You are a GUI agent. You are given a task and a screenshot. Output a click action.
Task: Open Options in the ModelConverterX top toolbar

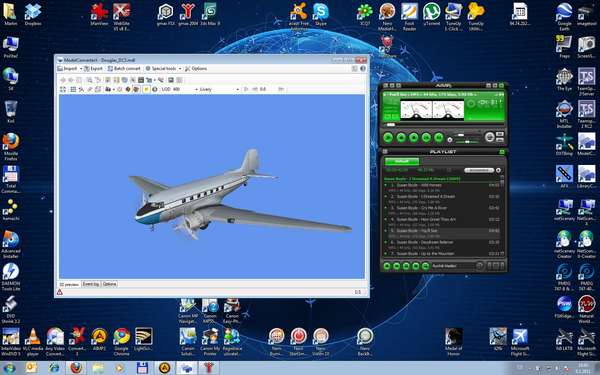point(196,68)
